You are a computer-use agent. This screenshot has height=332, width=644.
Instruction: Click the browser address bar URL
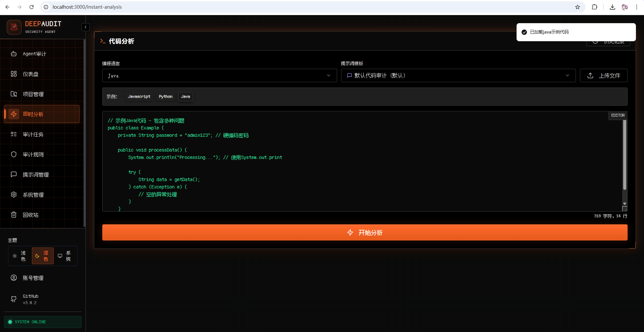tap(87, 7)
